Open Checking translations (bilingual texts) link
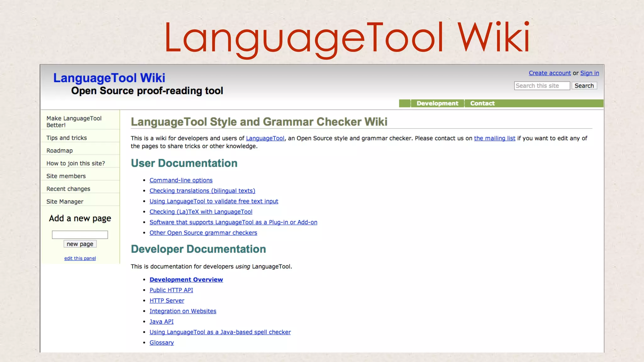This screenshot has height=362, width=644. 202,191
